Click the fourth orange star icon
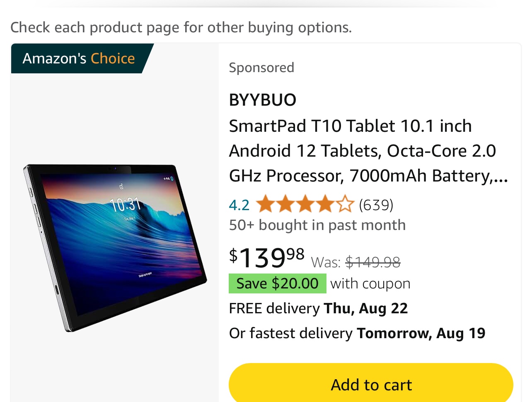This screenshot has height=402, width=532. [x=325, y=203]
